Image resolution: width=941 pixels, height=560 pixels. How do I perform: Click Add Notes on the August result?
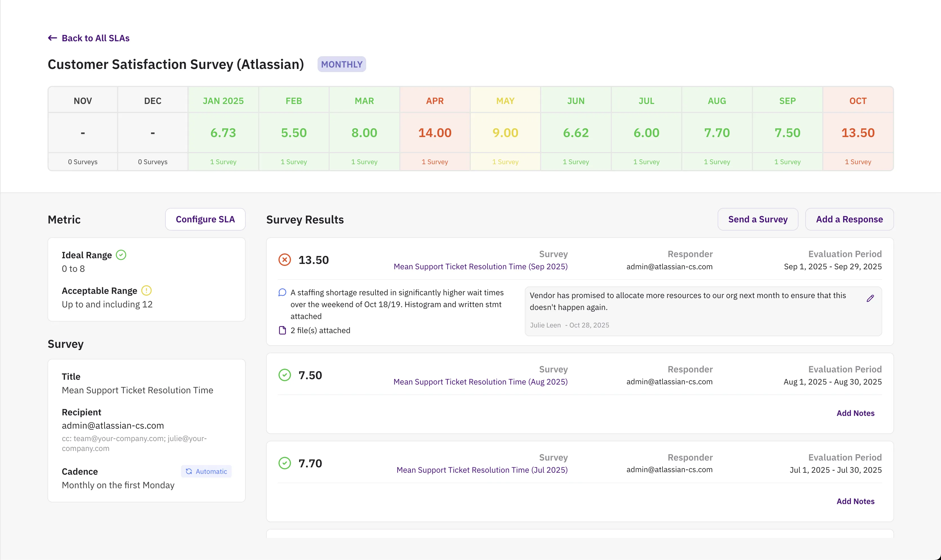point(855,413)
